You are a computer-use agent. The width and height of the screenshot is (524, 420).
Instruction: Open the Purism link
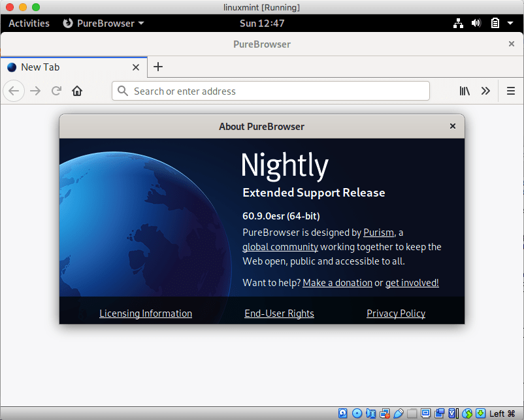coord(378,233)
